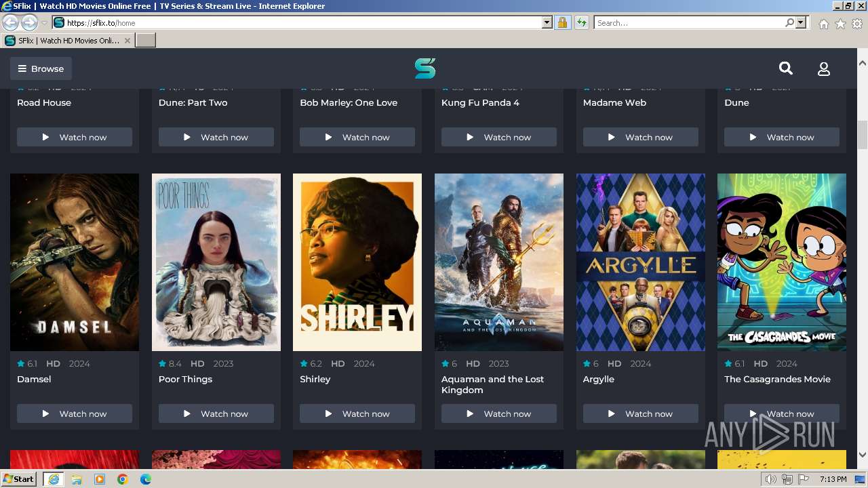
Task: Click the Action Center flag tray icon
Action: 804,479
